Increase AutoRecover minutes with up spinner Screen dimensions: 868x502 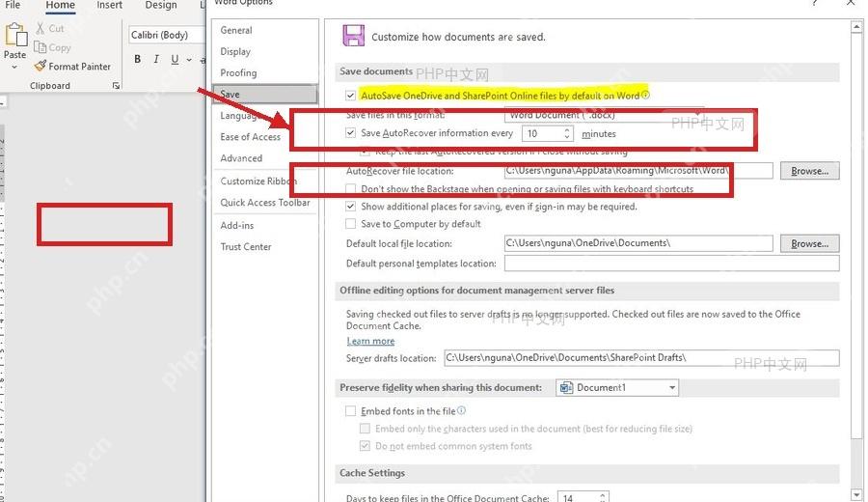pyautogui.click(x=567, y=130)
